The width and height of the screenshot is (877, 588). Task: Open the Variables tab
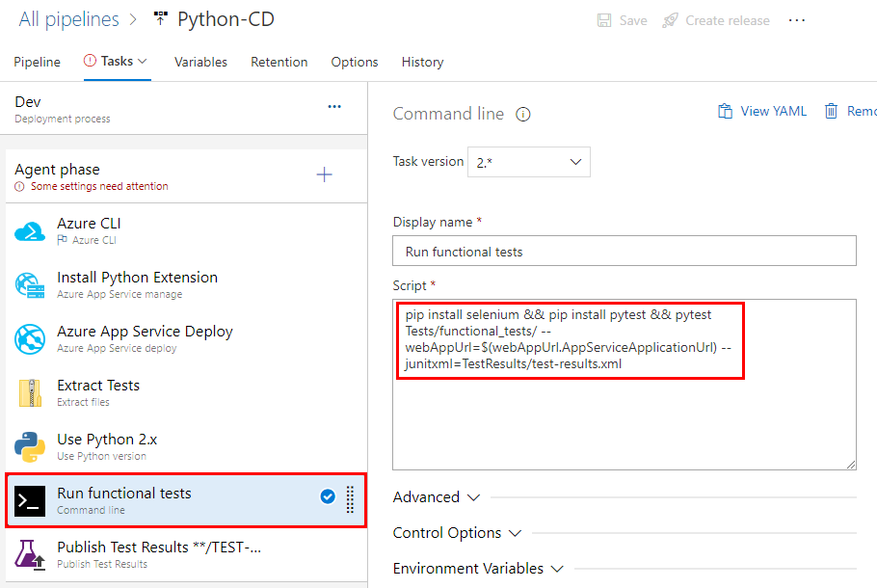[x=200, y=62]
